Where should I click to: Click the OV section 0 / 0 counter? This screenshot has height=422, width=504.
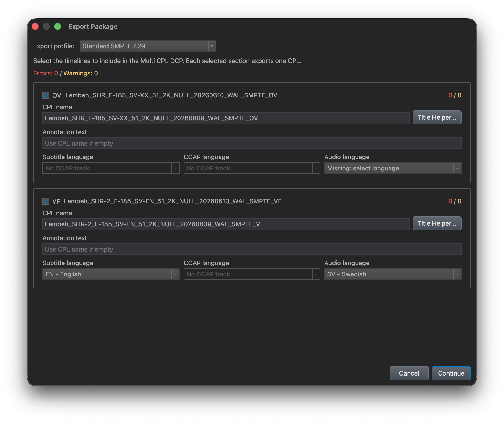455,95
